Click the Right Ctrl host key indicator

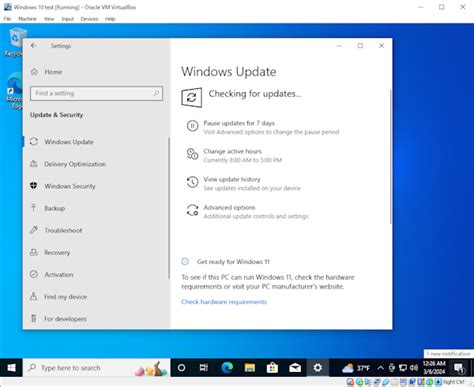tap(454, 382)
